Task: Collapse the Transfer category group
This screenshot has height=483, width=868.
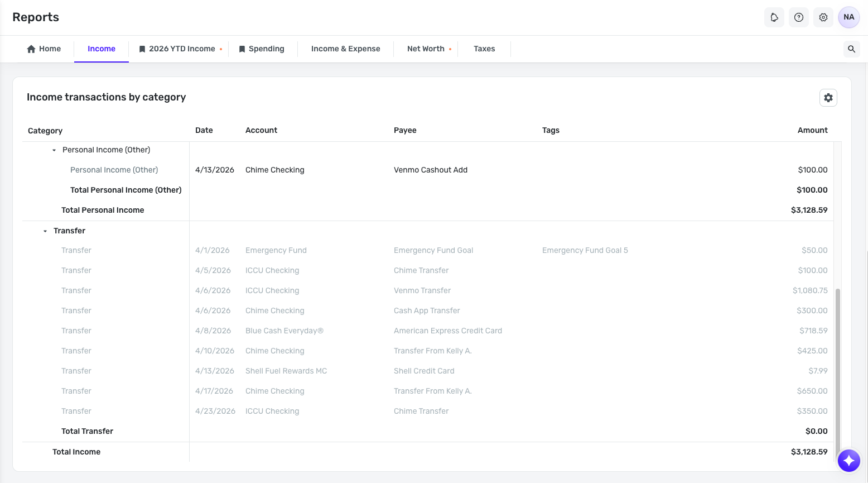Action: (x=45, y=231)
